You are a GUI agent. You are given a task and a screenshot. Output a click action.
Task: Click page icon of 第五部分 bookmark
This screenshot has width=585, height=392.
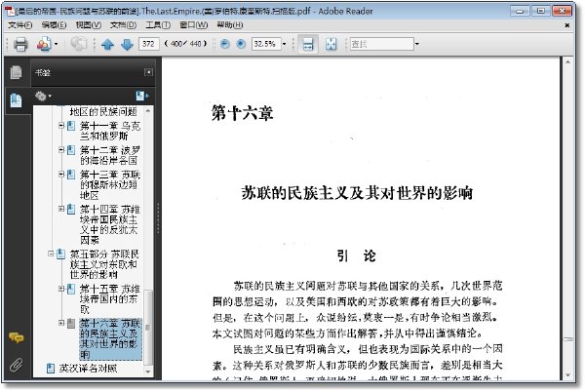(60, 255)
